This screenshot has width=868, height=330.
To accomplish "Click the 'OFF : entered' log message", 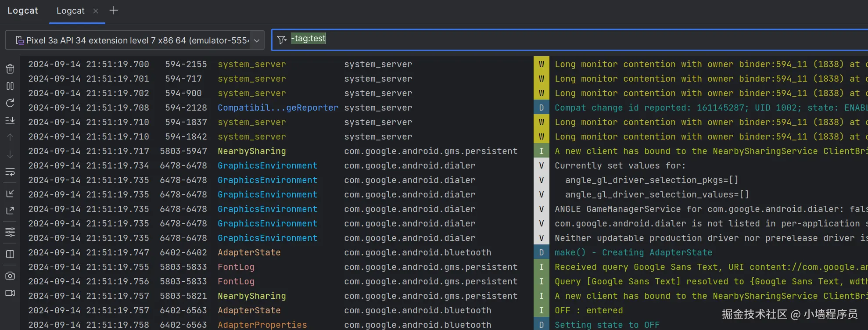I will (x=588, y=310).
